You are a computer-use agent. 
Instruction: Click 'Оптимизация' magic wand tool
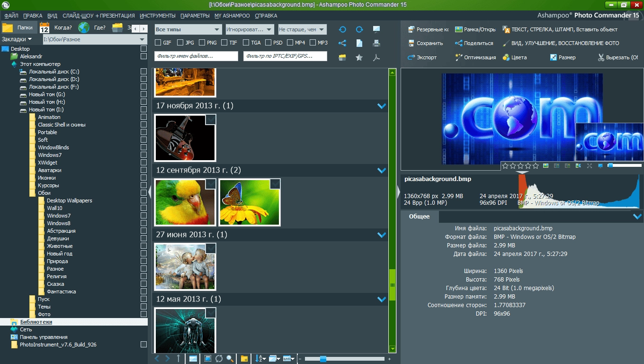pyautogui.click(x=475, y=57)
